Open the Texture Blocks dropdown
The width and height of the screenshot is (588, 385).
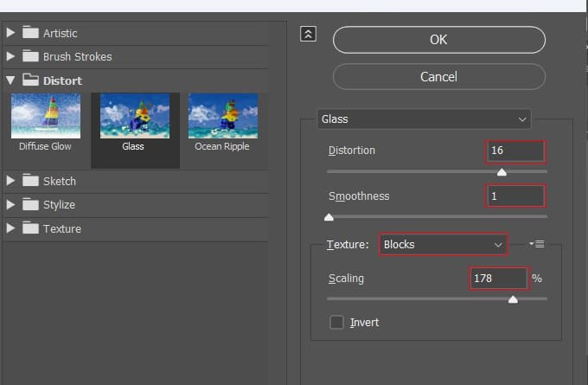pyautogui.click(x=444, y=245)
